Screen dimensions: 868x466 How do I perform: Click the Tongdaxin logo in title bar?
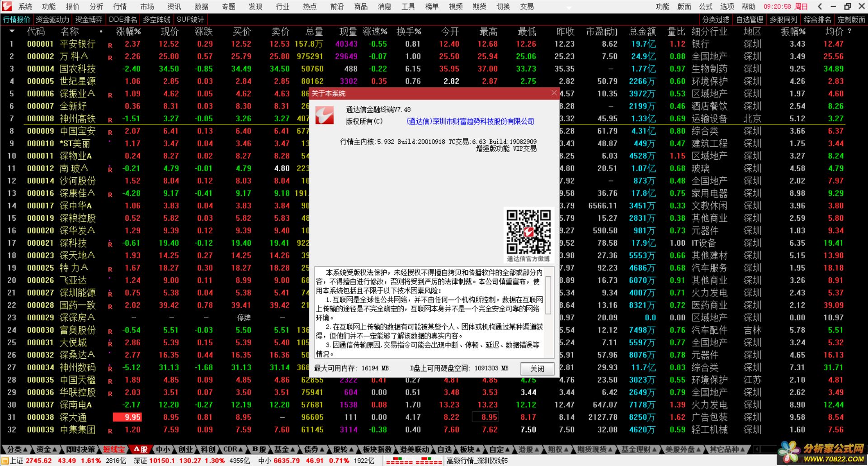point(6,6)
